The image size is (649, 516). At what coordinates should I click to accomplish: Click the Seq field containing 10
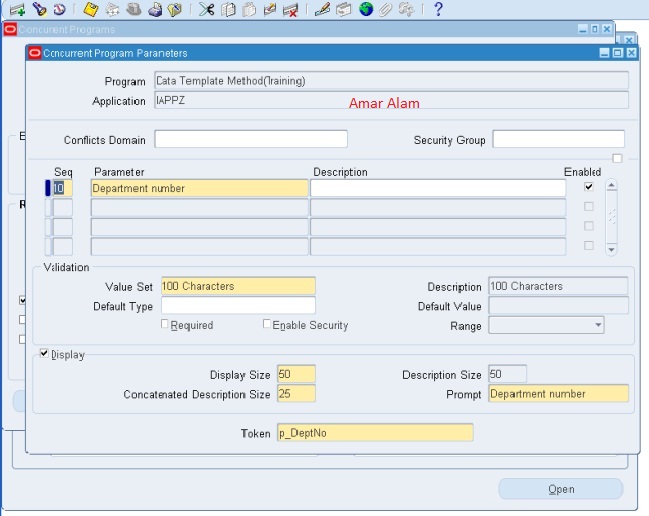click(x=62, y=188)
